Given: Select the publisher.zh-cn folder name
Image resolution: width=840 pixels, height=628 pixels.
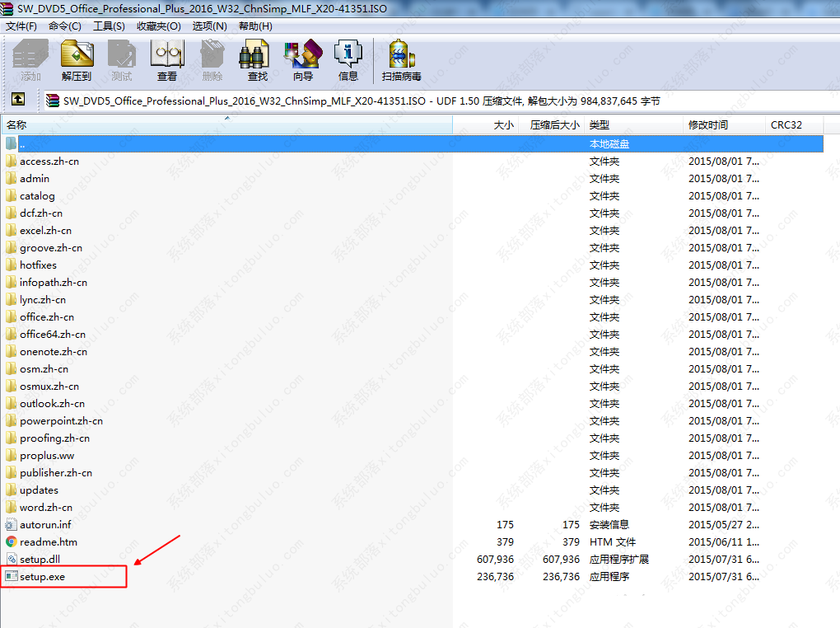Looking at the screenshot, I should coord(56,472).
